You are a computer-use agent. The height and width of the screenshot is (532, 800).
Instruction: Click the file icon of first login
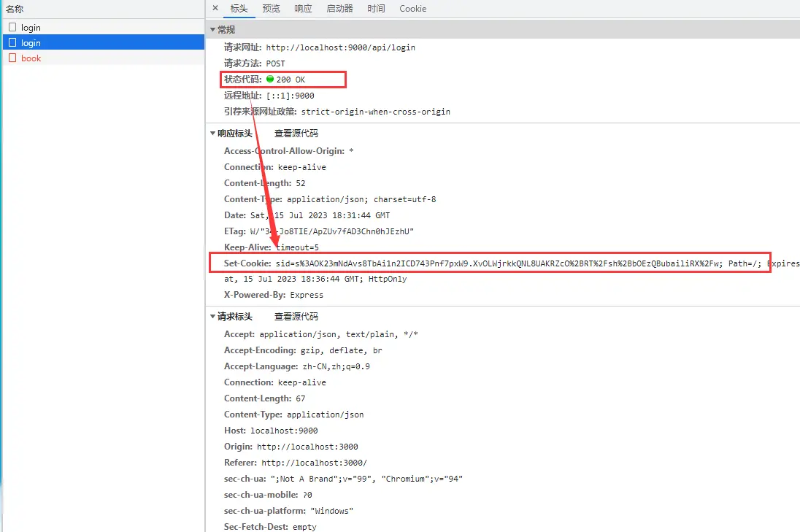[x=12, y=28]
